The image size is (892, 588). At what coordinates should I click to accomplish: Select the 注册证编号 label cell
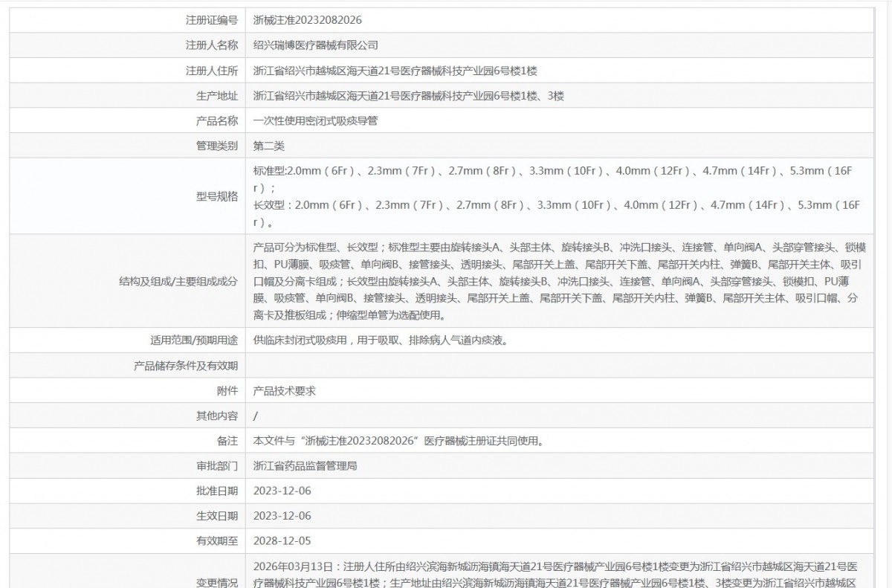point(211,20)
